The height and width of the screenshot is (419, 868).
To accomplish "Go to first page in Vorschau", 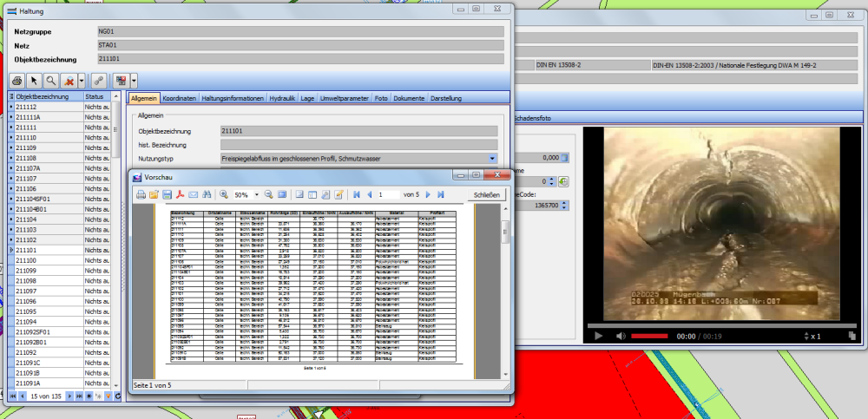I will (x=357, y=195).
